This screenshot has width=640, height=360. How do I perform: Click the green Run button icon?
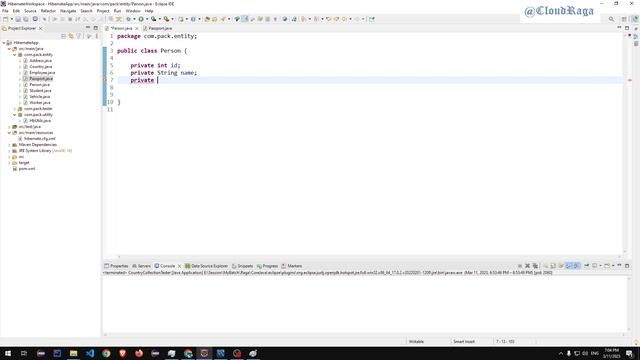(141, 19)
